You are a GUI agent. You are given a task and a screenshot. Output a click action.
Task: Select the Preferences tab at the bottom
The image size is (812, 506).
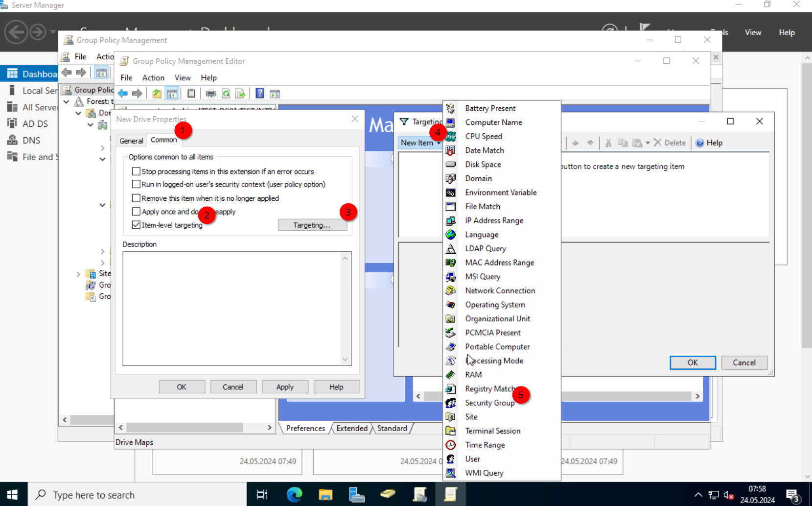tap(305, 428)
